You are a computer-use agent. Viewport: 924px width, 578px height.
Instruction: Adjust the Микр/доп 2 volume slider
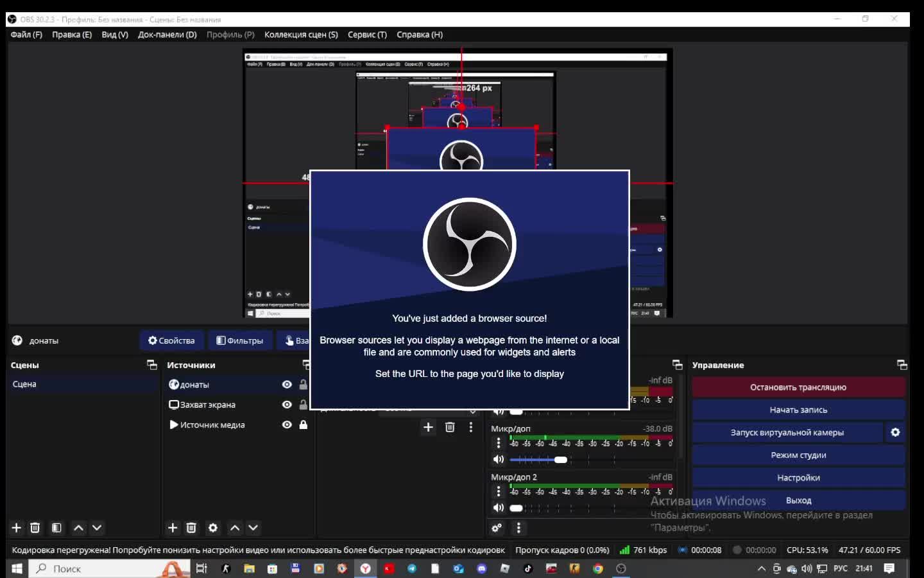[x=517, y=508]
